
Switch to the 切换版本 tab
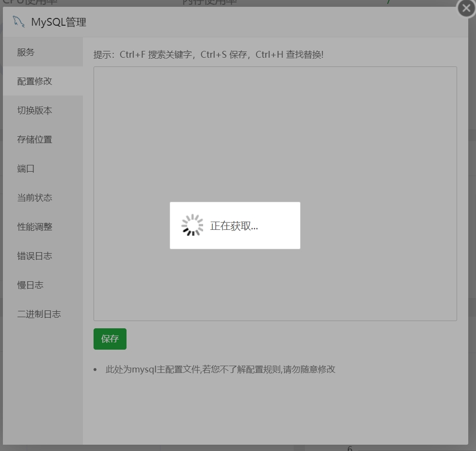[x=43, y=110]
